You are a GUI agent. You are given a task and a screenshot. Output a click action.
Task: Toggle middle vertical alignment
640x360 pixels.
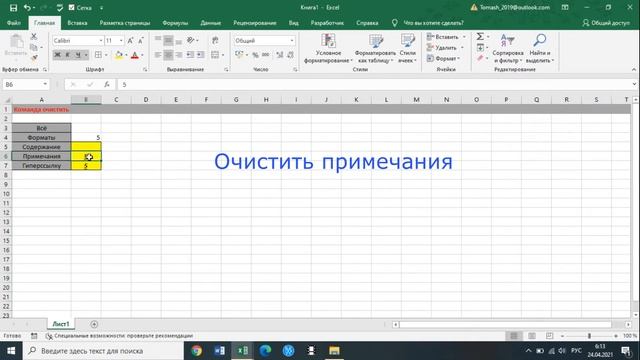168,40
